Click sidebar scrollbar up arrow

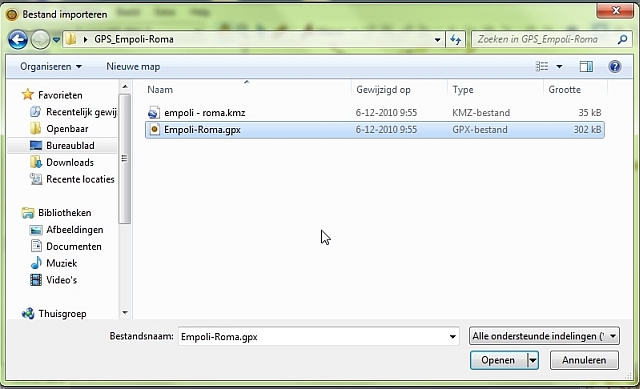point(125,87)
